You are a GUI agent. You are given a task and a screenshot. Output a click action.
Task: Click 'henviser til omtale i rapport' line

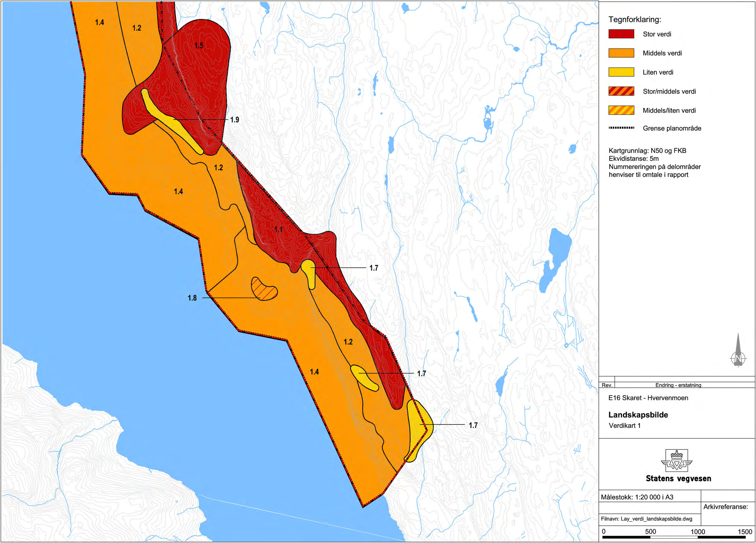[x=648, y=175]
